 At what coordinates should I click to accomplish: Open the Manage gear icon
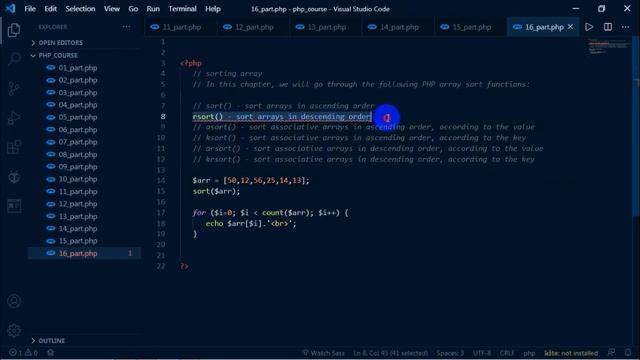pos(14,331)
